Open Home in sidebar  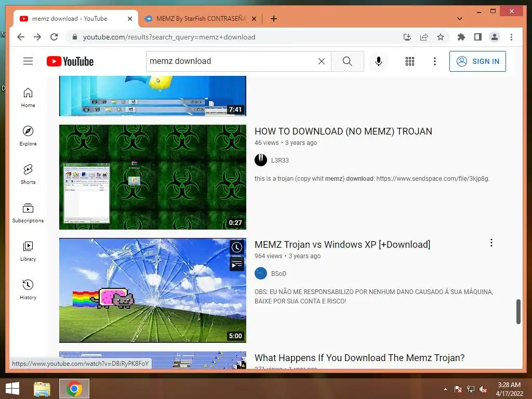28,98
